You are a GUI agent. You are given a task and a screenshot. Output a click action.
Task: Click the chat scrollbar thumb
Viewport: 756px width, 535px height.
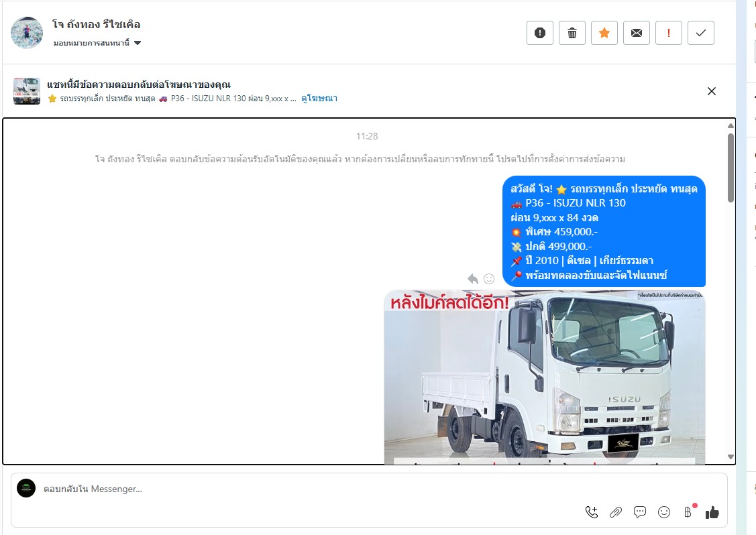tap(731, 168)
